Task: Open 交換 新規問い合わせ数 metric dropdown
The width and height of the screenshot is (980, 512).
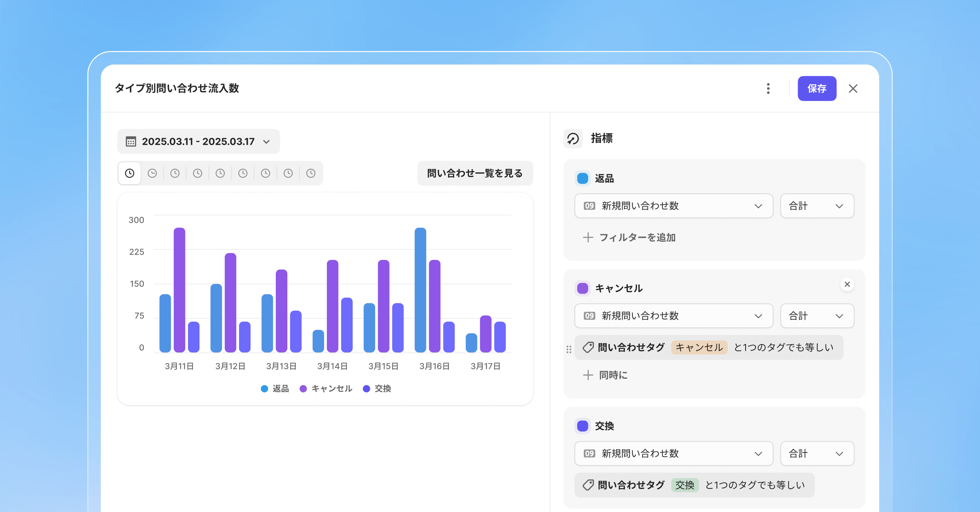Action: [x=673, y=454]
